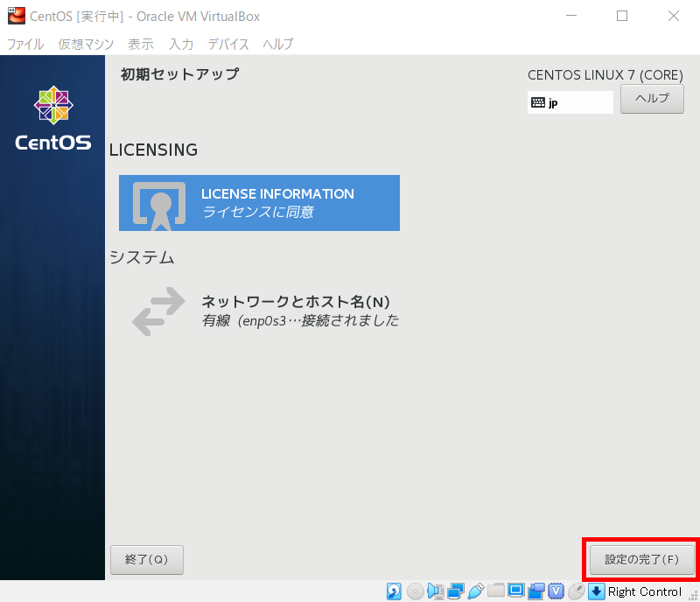The height and width of the screenshot is (602, 700).
Task: Click the keyboard icon beside jp
Action: pos(538,102)
